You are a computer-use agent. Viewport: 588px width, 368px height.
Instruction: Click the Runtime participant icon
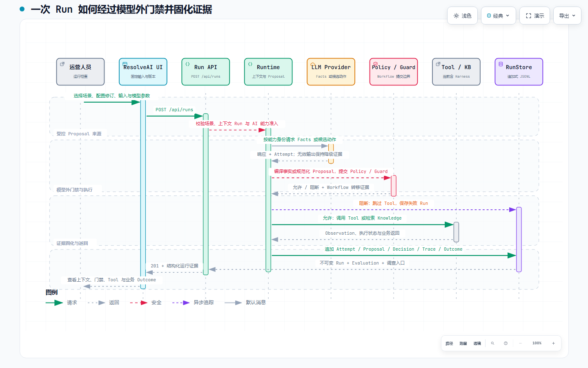coord(250,64)
